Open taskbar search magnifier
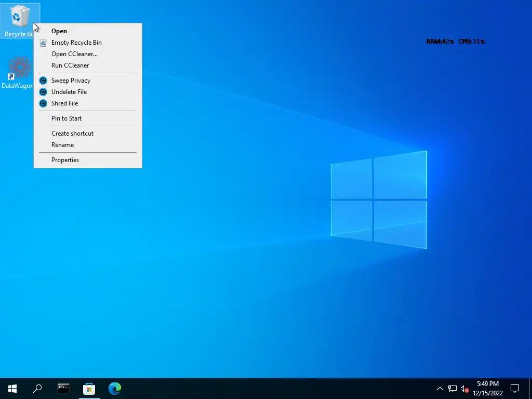Screen dimensions: 532x399 pyautogui.click(x=37, y=389)
